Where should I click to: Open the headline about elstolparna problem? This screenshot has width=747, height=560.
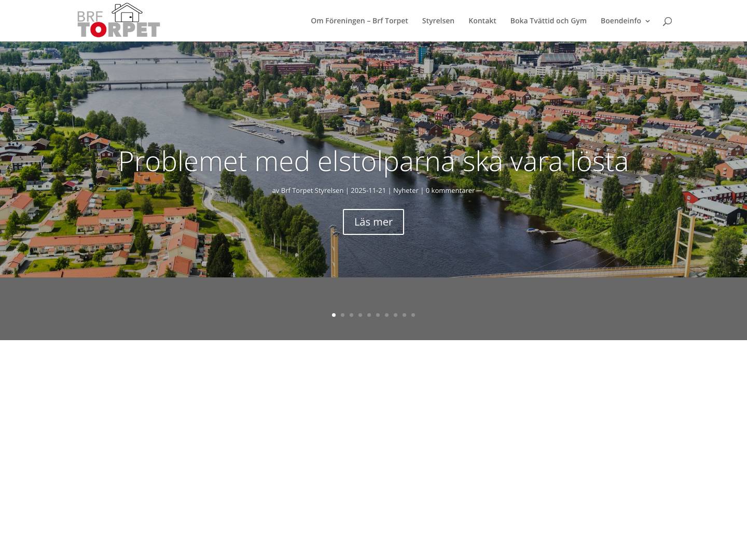pyautogui.click(x=373, y=161)
